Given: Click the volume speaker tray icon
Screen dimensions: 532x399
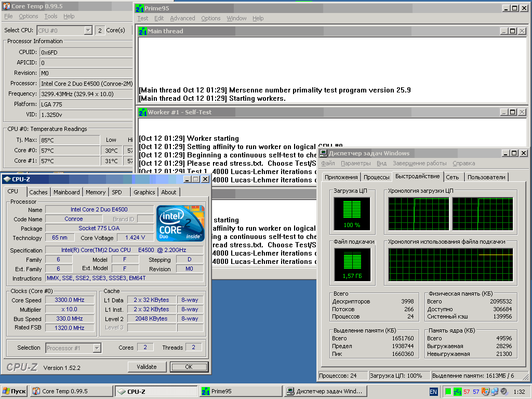Looking at the screenshot, I should (x=503, y=392).
